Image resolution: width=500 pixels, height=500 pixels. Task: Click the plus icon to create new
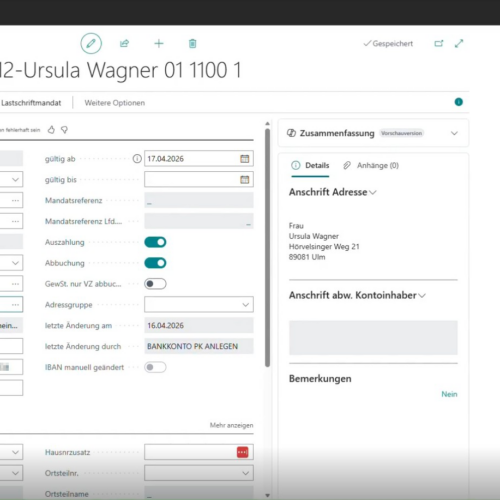coord(159,44)
